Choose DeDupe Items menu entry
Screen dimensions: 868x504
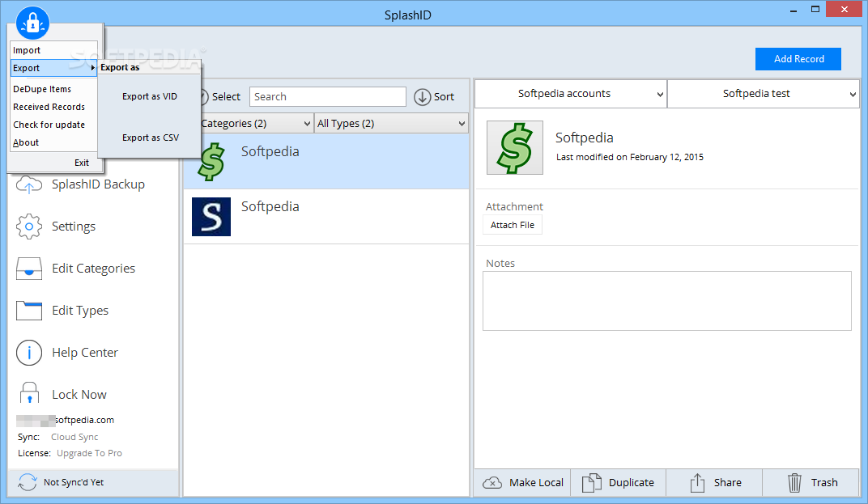53,89
